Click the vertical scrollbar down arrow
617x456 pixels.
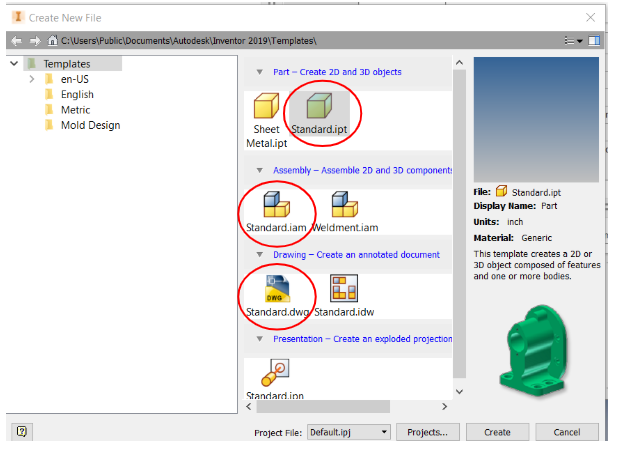click(x=459, y=391)
